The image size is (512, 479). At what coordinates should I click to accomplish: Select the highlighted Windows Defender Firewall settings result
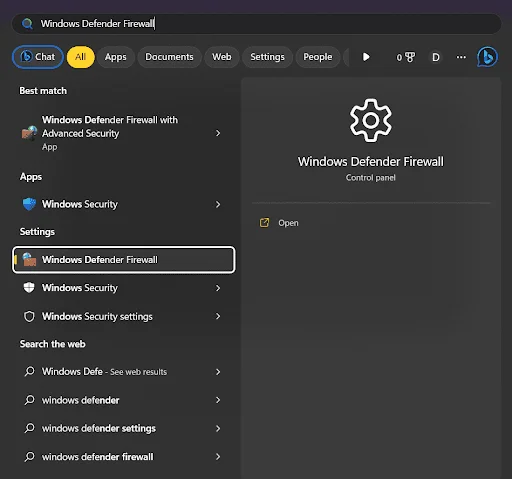tap(124, 260)
